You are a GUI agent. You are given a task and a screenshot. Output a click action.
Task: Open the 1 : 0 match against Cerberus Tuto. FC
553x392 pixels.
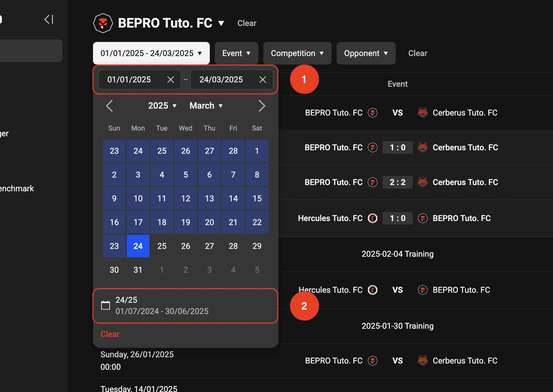click(398, 147)
